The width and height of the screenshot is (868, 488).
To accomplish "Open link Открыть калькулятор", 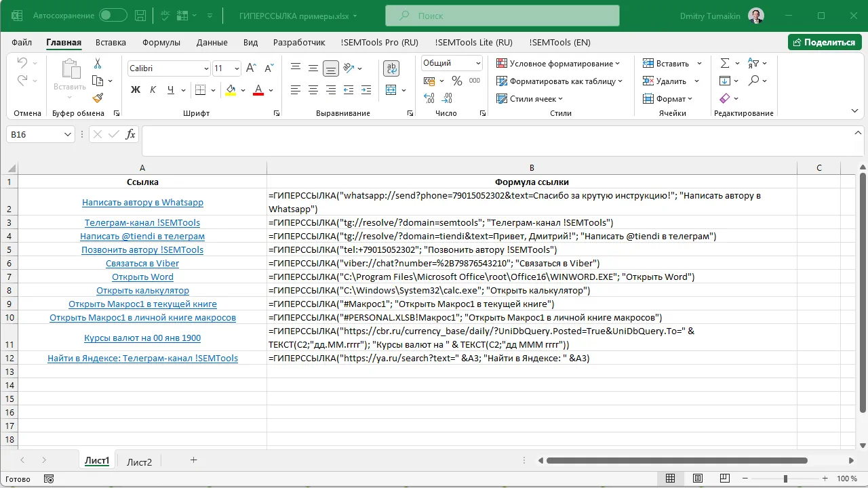I will (142, 290).
